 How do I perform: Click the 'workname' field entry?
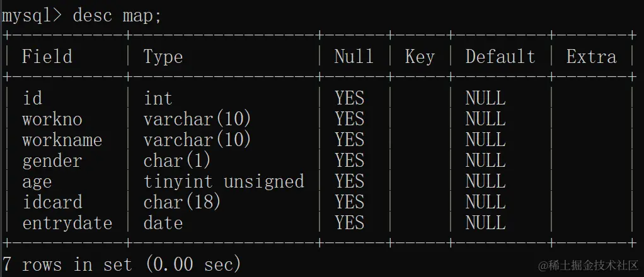(x=62, y=140)
